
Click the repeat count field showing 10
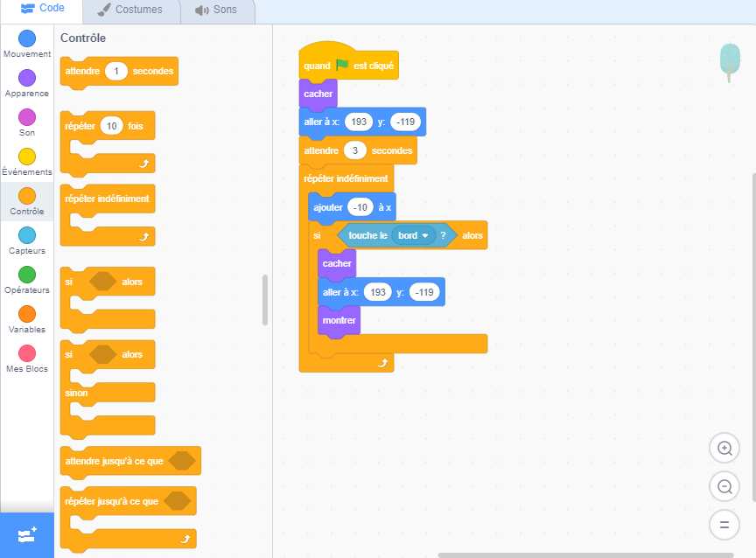[x=111, y=126]
